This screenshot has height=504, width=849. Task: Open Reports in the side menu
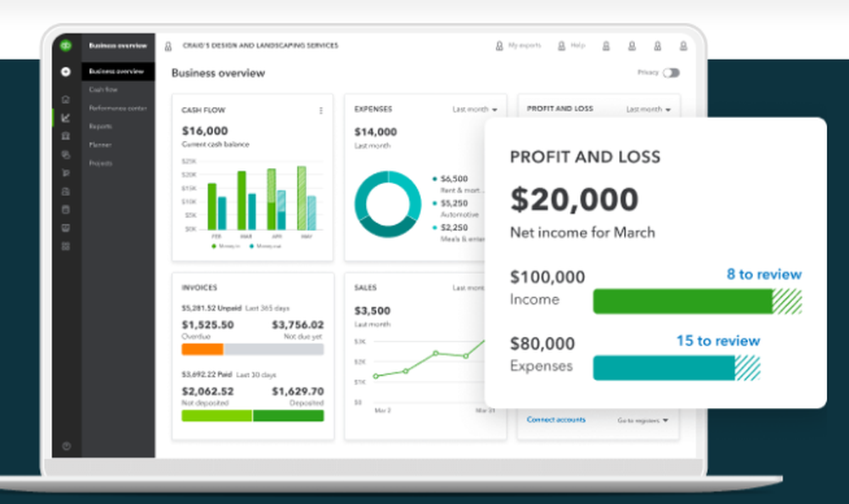[x=101, y=126]
